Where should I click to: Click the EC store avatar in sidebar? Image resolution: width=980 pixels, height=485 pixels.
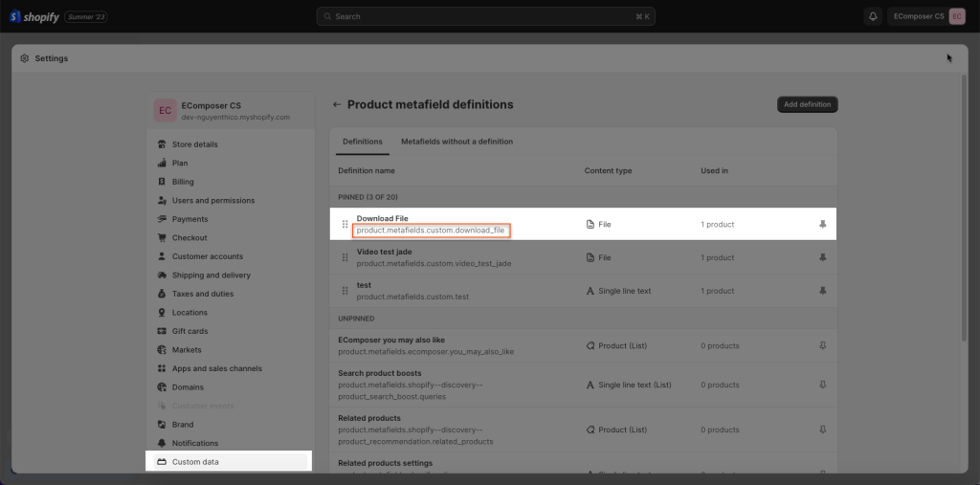165,111
